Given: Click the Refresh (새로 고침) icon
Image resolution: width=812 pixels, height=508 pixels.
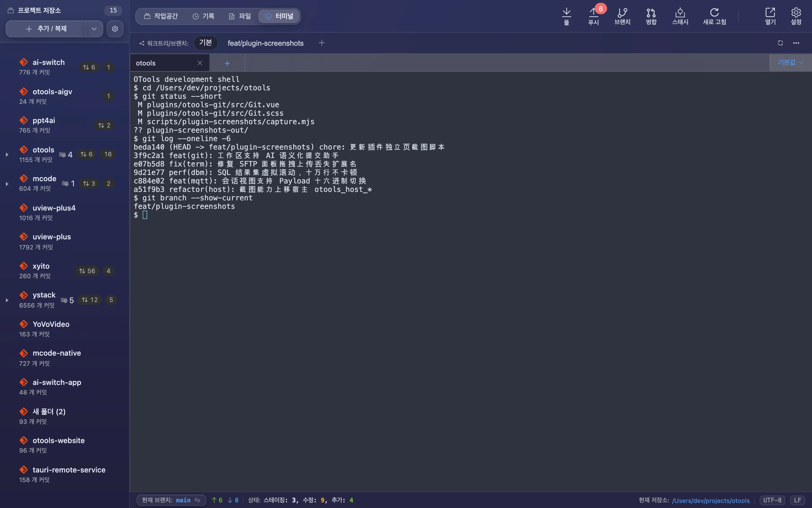Looking at the screenshot, I should pyautogui.click(x=714, y=16).
